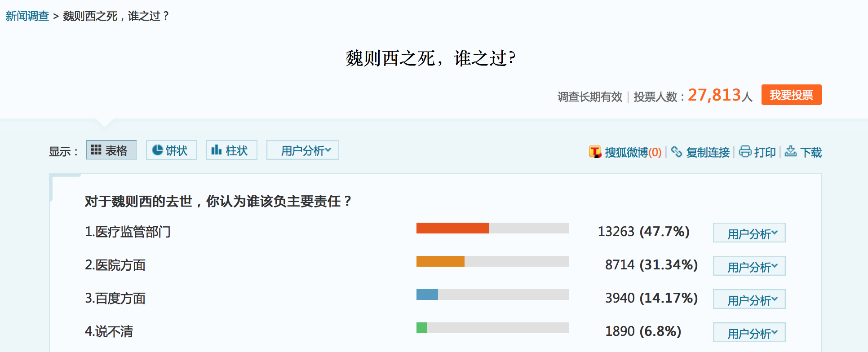Click the Sohu Weibo share icon
Viewport: 868px width, 352px height.
pos(595,152)
